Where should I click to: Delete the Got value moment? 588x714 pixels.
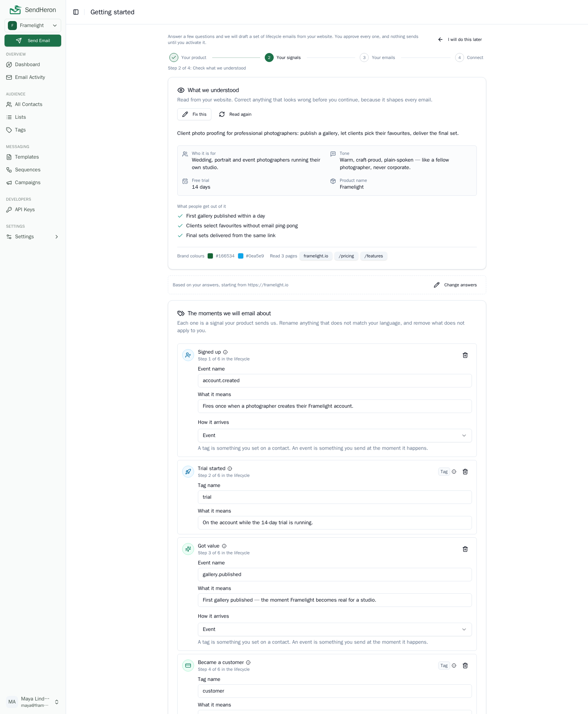click(x=465, y=549)
